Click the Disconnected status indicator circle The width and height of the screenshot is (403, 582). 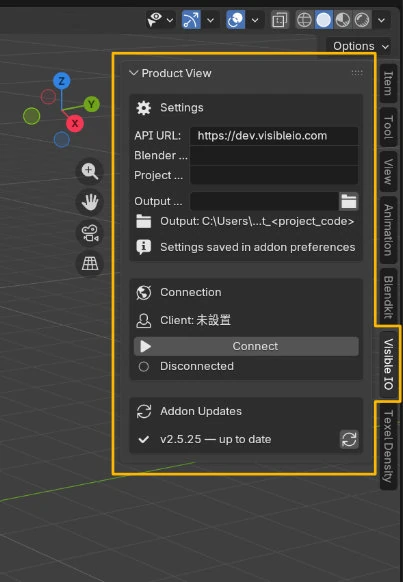(144, 367)
